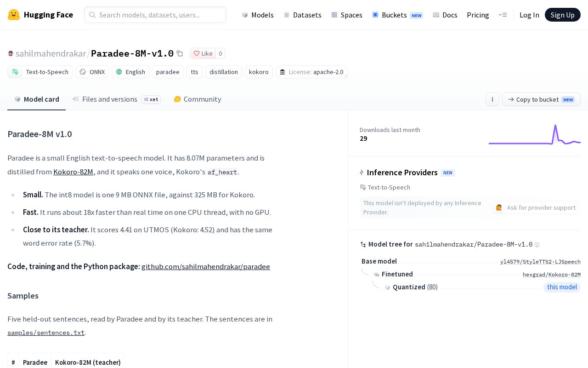Click Copy to bucket button

point(541,99)
